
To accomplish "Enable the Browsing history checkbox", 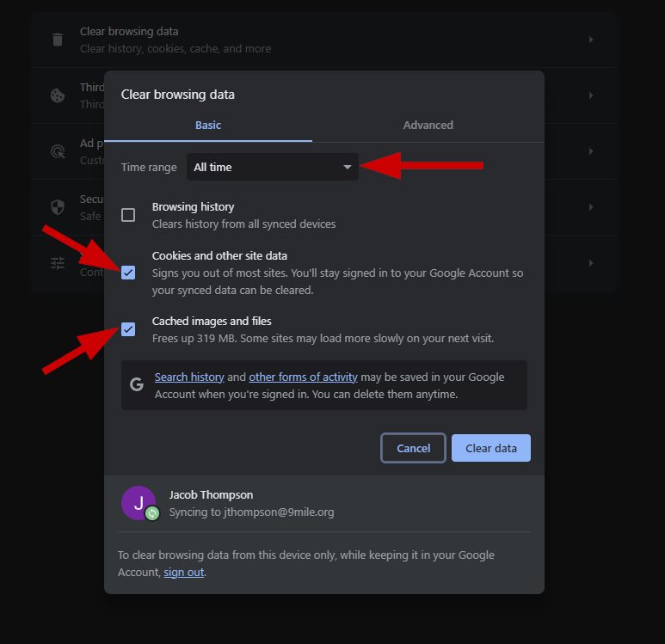I will 128,215.
